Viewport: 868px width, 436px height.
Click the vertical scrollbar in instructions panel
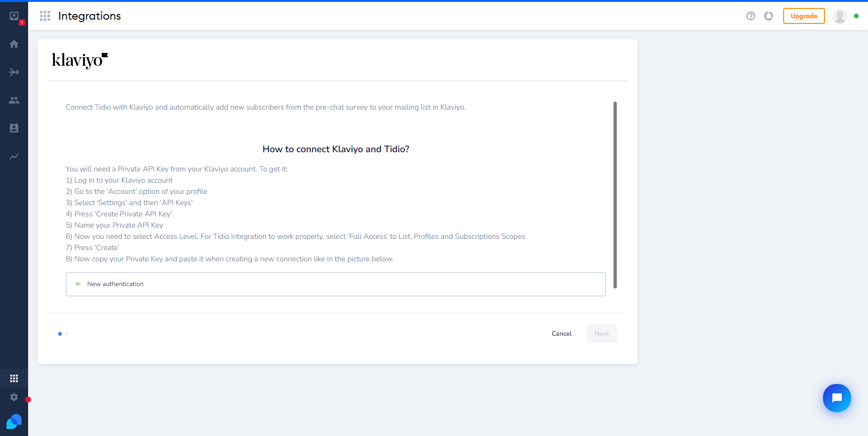(615, 195)
